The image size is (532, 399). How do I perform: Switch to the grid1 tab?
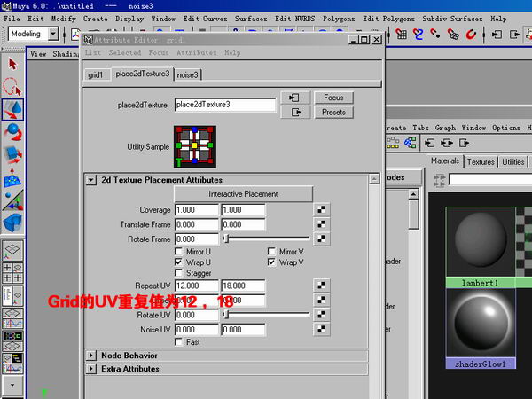click(95, 75)
